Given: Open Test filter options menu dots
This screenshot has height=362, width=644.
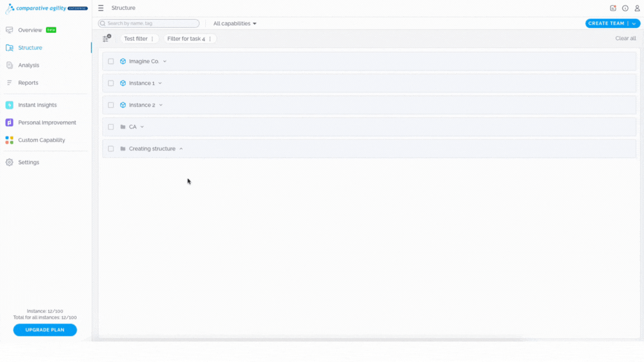Looking at the screenshot, I should click(153, 39).
